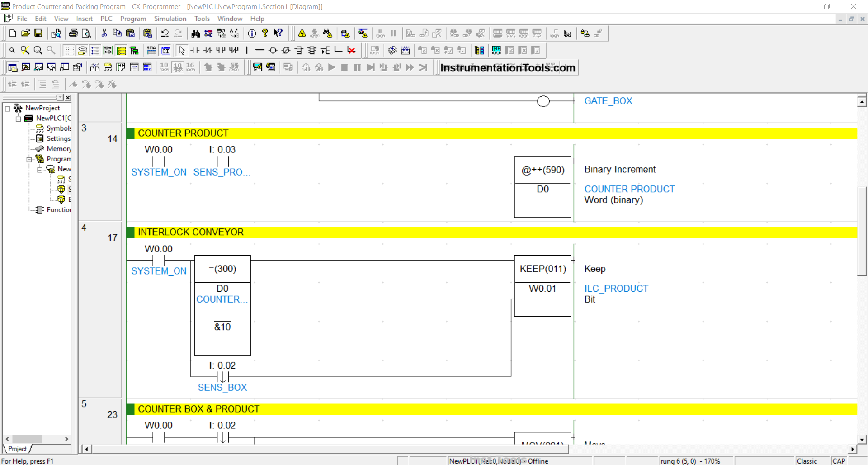Pick the New Coil tool

click(273, 50)
